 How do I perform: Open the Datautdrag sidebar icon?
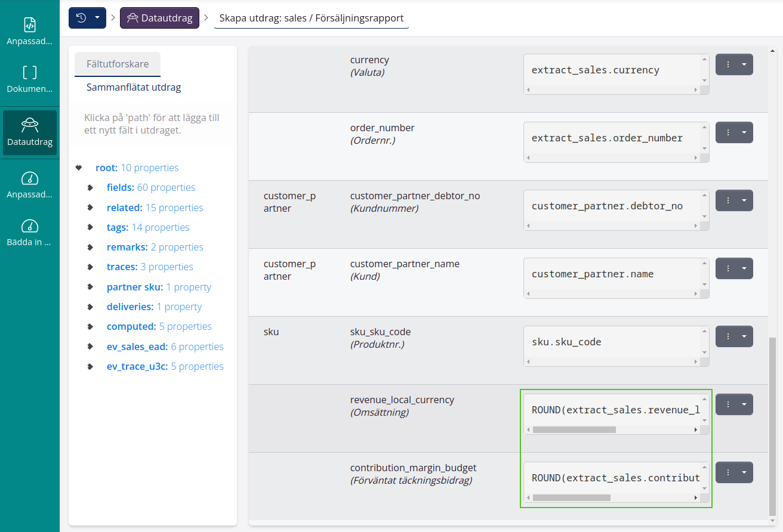coord(30,125)
